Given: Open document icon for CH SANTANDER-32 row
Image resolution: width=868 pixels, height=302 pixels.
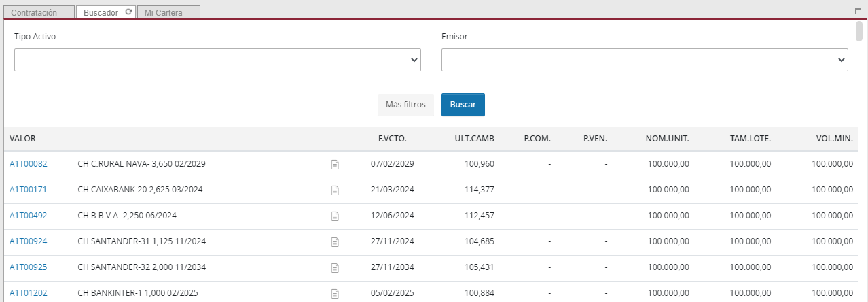Looking at the screenshot, I should click(334, 267).
